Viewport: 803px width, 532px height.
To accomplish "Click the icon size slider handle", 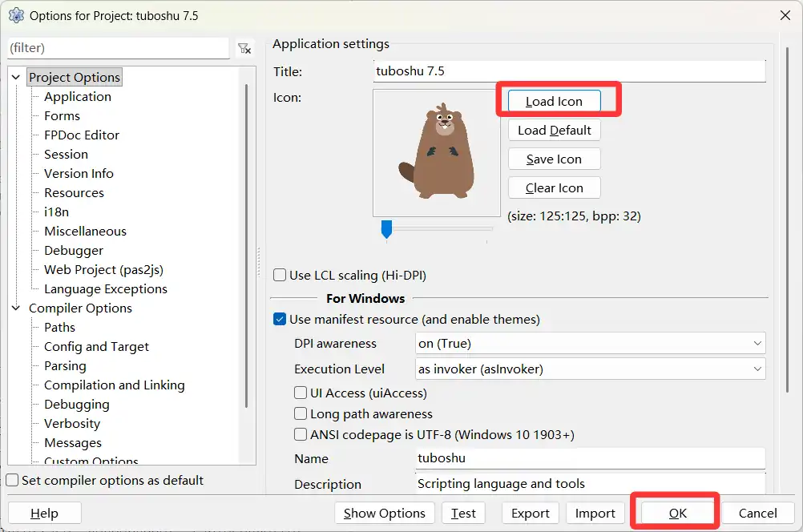I will coord(386,229).
